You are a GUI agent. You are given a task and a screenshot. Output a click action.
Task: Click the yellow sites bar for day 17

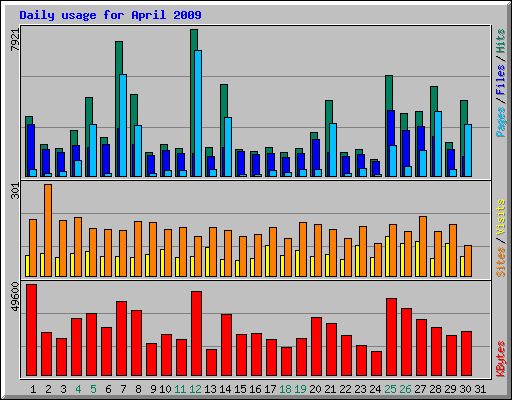pos(267,261)
